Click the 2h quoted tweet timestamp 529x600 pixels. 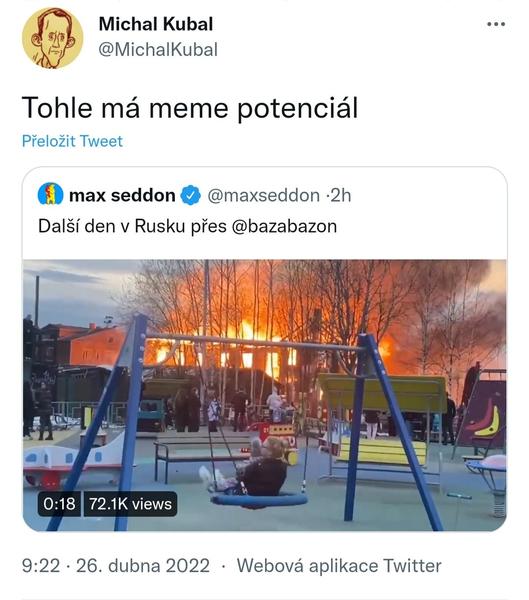341,196
